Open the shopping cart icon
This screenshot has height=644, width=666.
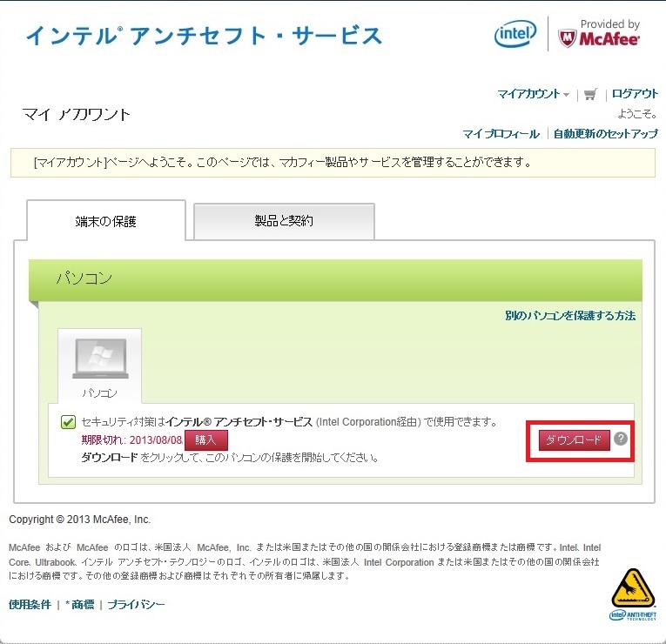[590, 94]
